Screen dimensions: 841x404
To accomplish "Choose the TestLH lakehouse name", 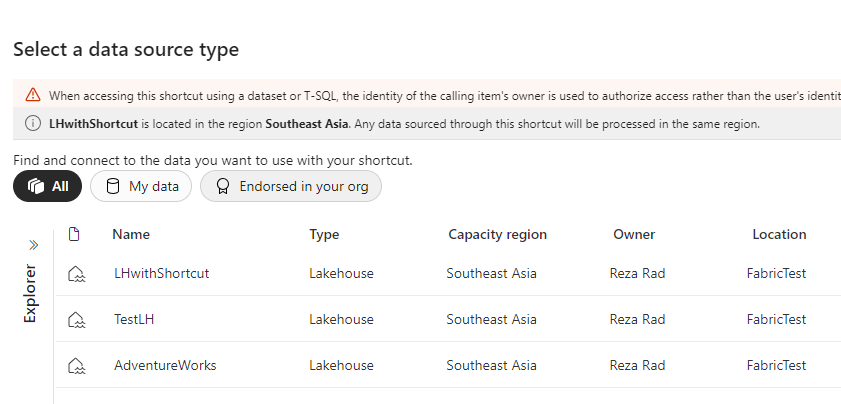I will (135, 320).
